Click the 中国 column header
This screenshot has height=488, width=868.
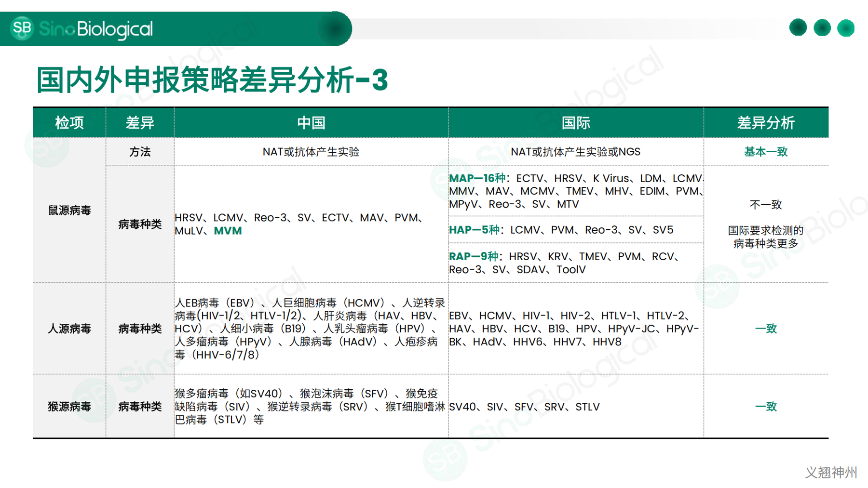pos(311,123)
